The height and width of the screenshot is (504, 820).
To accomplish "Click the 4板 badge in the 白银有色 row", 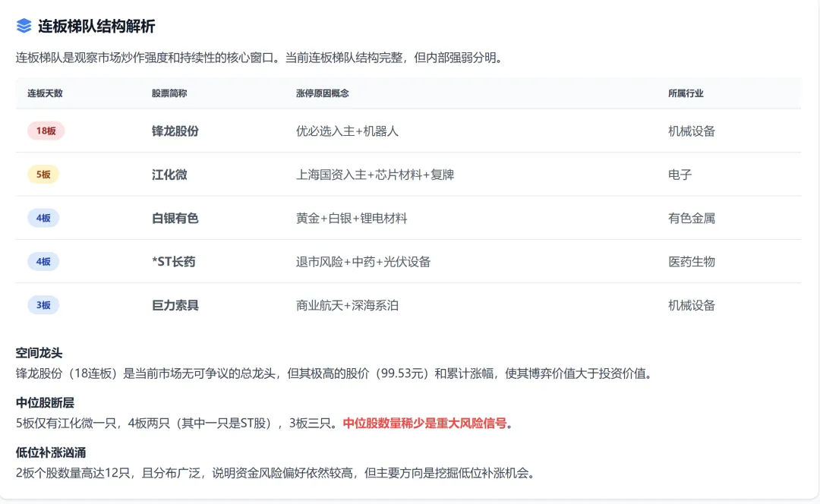I will (43, 218).
